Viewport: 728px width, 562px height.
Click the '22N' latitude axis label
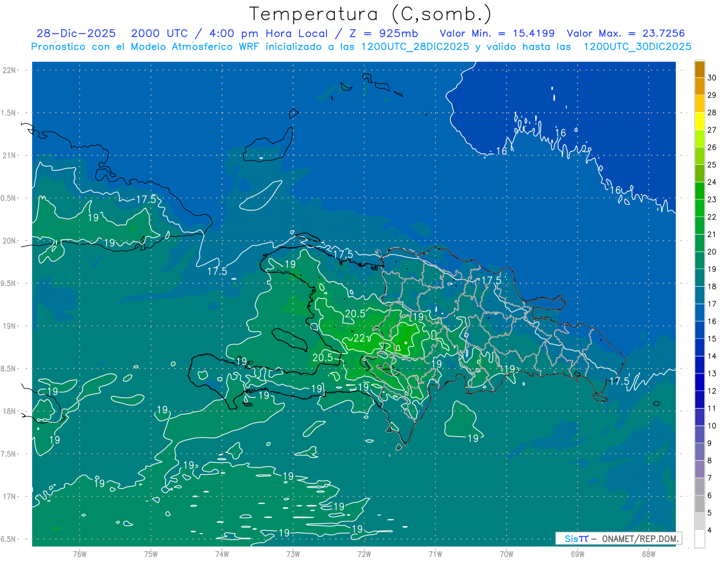(x=9, y=70)
